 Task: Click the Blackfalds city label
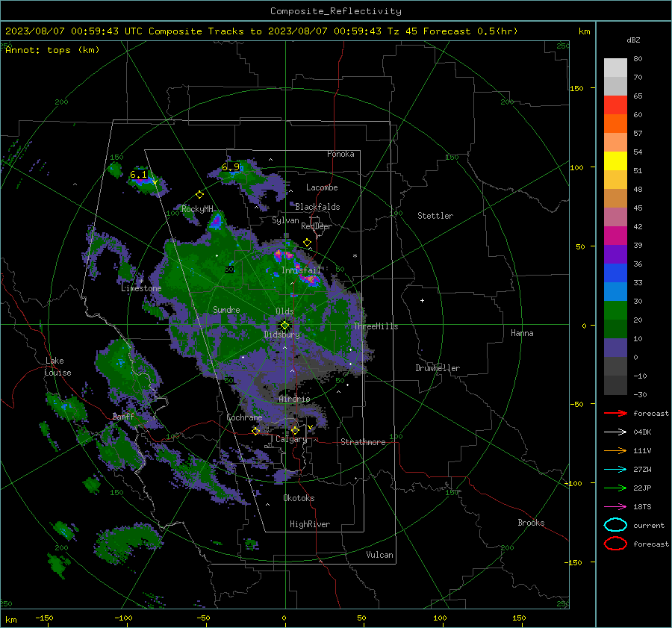click(x=317, y=207)
